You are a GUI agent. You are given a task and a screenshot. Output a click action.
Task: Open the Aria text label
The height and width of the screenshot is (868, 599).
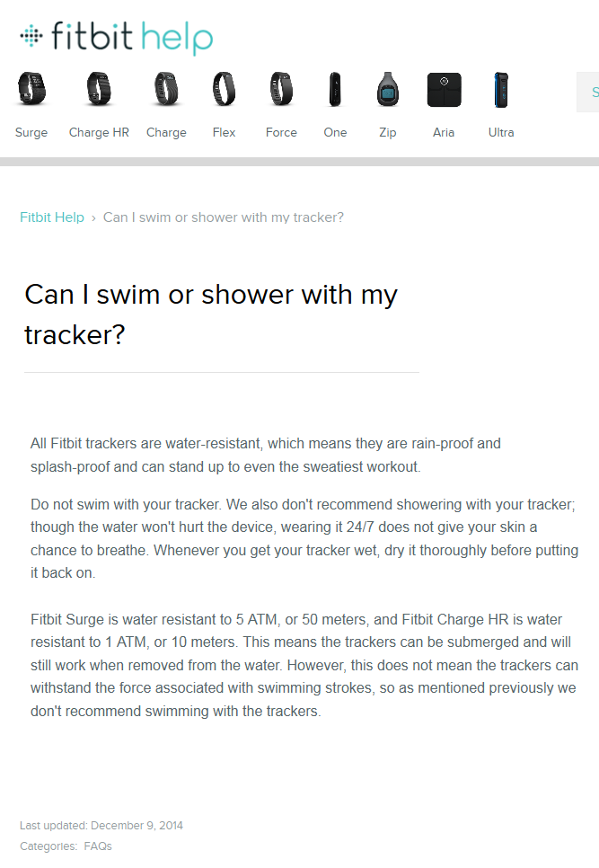pyautogui.click(x=444, y=132)
